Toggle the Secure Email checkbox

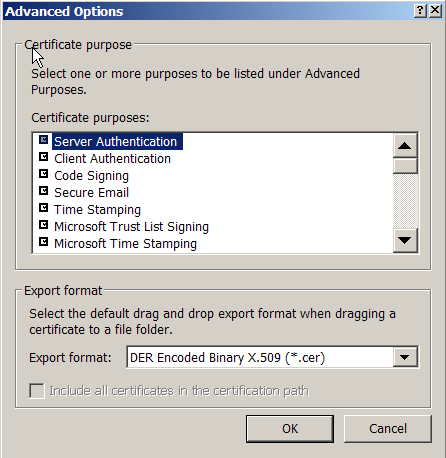point(44,191)
